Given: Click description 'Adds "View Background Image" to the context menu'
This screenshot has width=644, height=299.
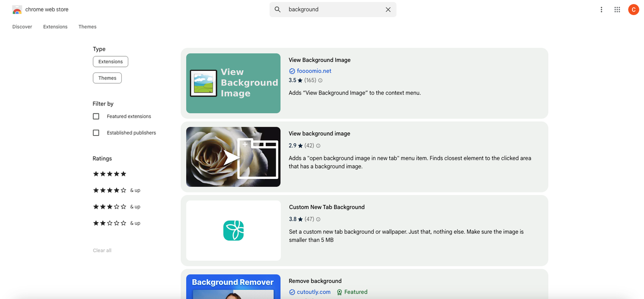Looking at the screenshot, I should pos(355,93).
